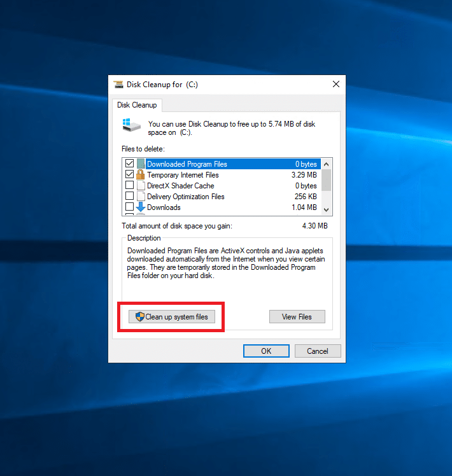Viewport: 452px width, 476px height.
Task: Click the file list scrollbar thumb
Action: tap(327, 179)
